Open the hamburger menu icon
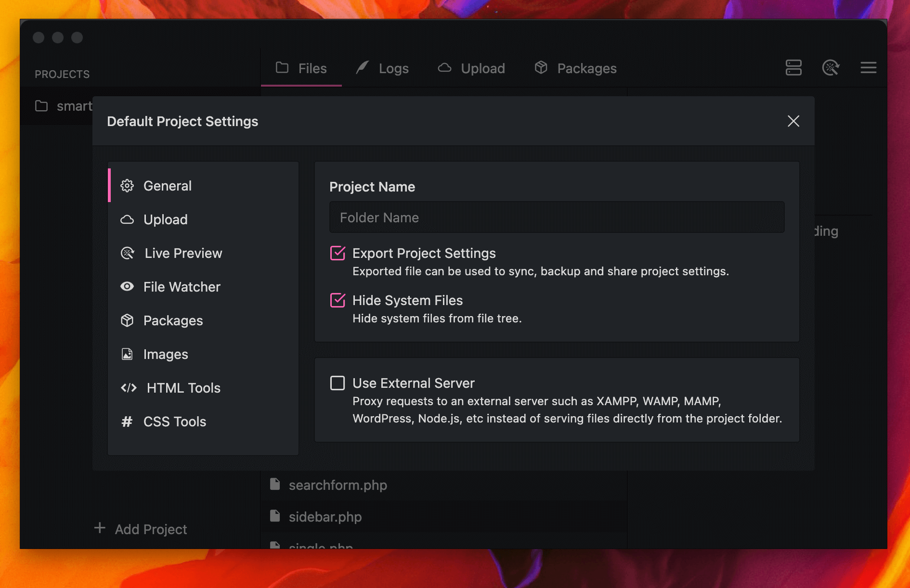The image size is (910, 588). click(x=868, y=68)
